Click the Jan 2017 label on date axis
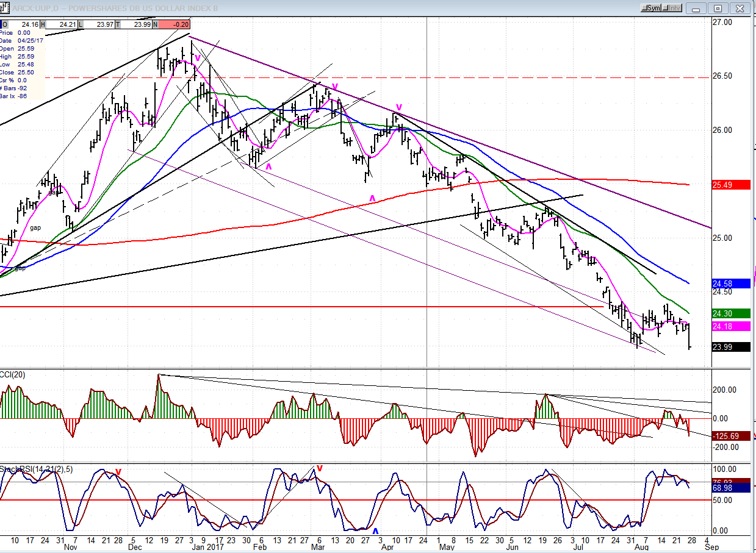The image size is (756, 553). pyautogui.click(x=207, y=548)
